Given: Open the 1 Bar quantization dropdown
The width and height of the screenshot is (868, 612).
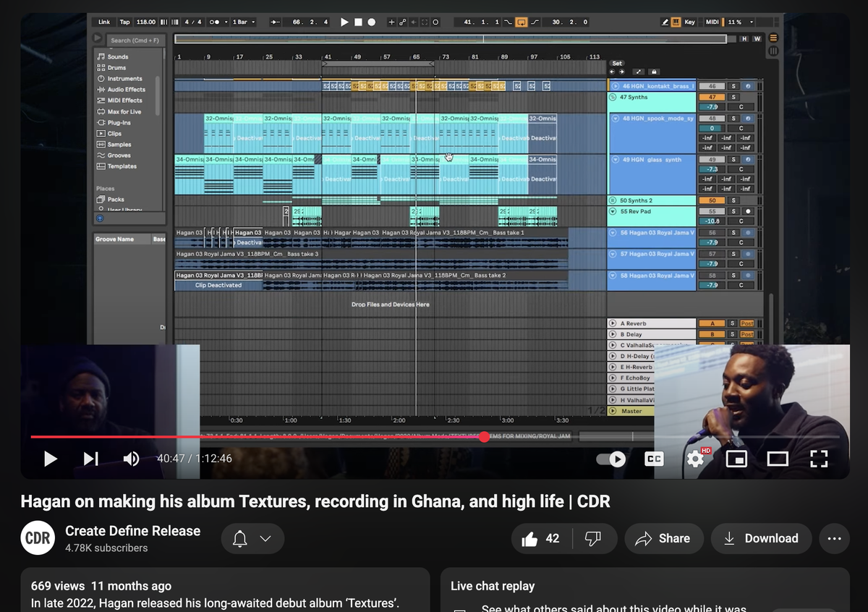Looking at the screenshot, I should coord(242,22).
